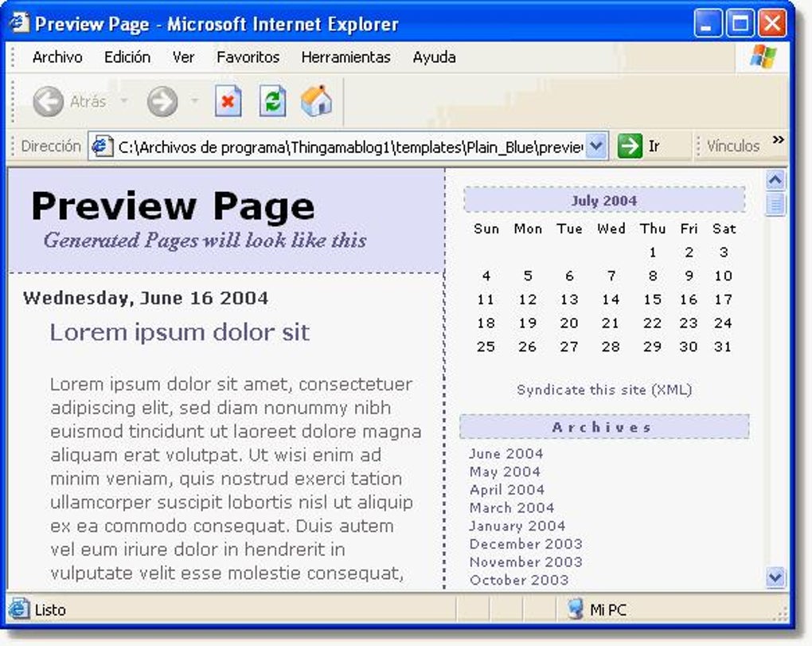
Task: Expand the address bar dropdown
Action: point(596,146)
